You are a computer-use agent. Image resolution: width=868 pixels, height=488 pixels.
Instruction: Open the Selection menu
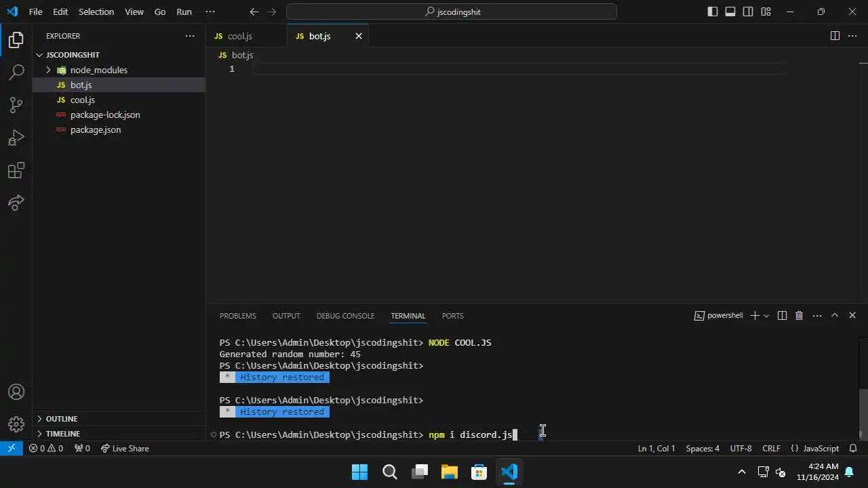click(x=96, y=12)
